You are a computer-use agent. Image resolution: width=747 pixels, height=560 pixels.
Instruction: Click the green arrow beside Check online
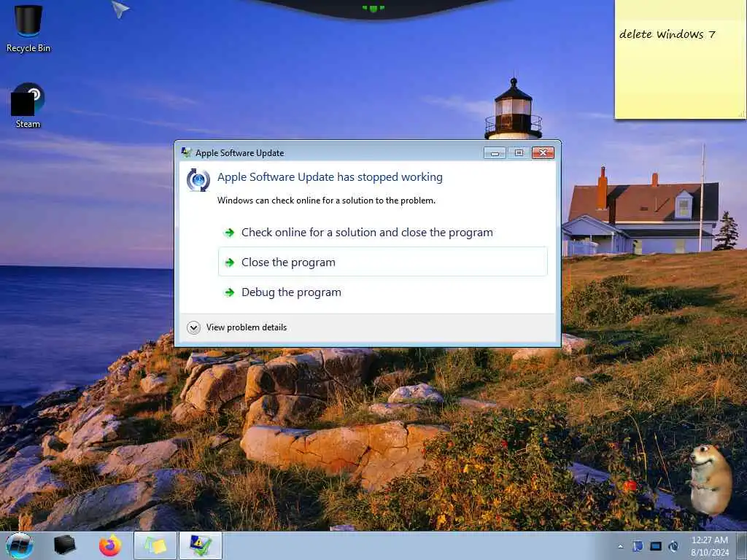pyautogui.click(x=230, y=233)
